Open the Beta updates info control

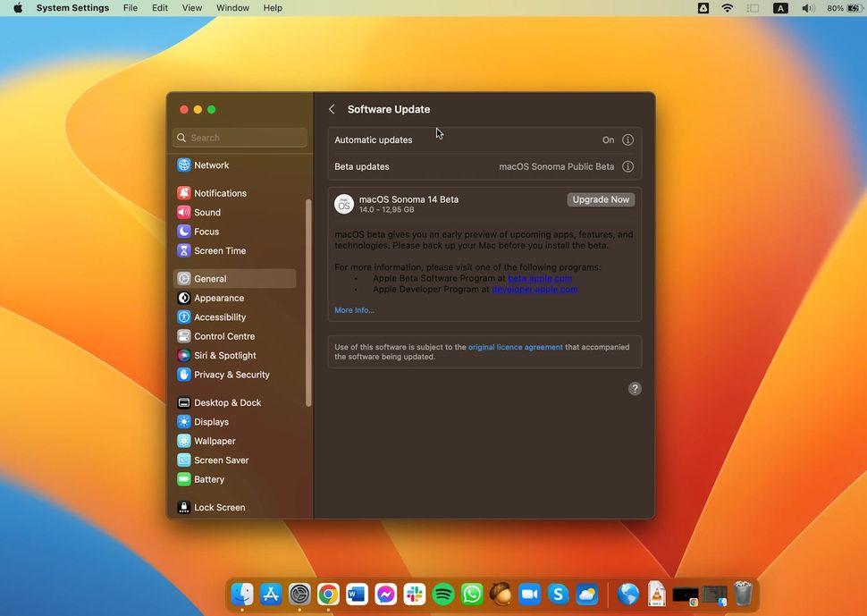click(627, 166)
